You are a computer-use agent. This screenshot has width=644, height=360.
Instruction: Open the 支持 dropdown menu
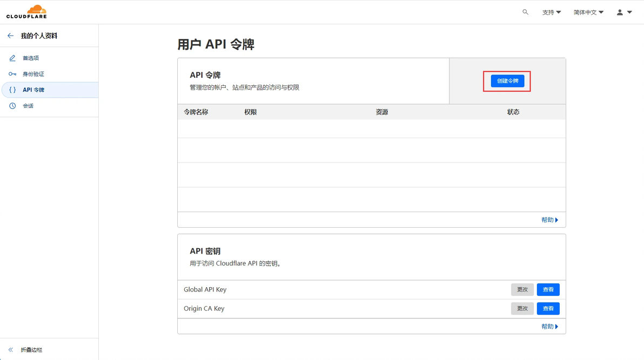[x=551, y=12]
